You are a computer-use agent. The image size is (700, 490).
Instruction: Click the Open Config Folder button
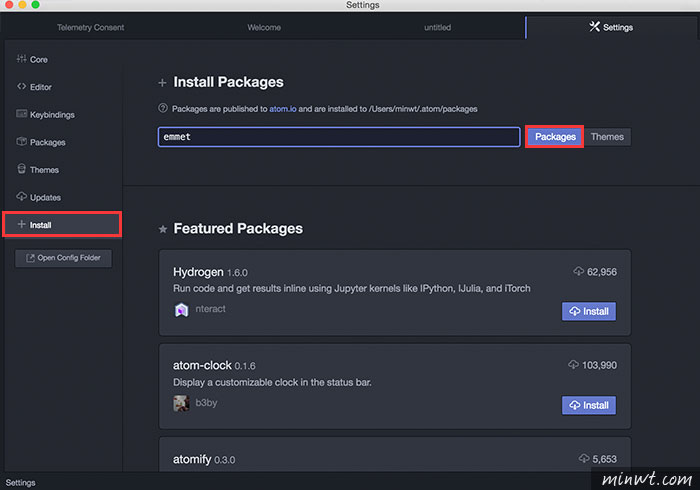63,258
